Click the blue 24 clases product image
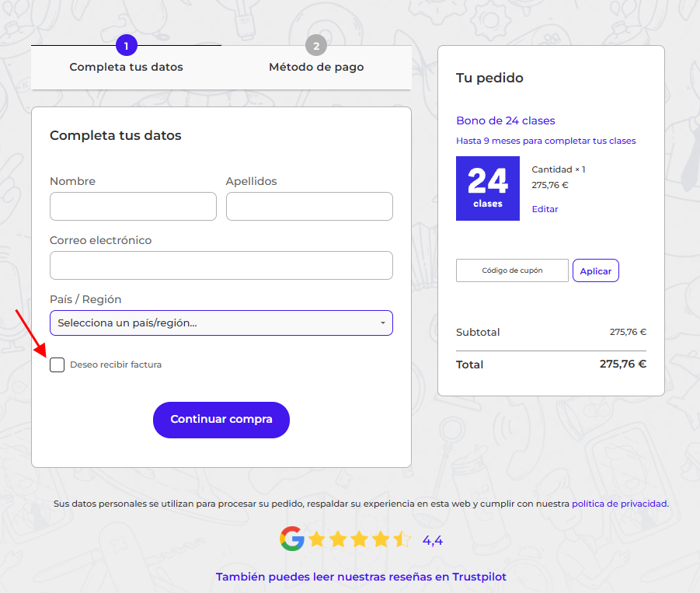Viewport: 700px width, 593px height. click(487, 188)
